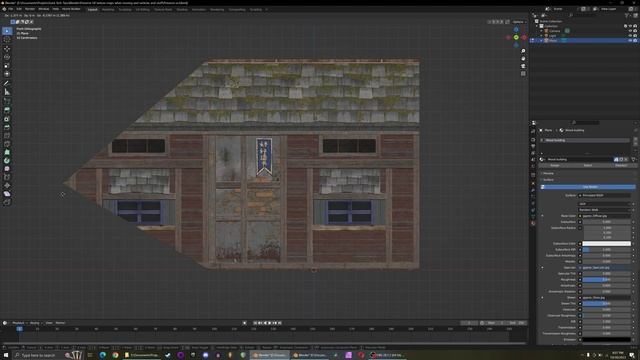Click the Deselect material button
Image resolution: width=640 pixels, height=360 pixels.
tap(621, 165)
